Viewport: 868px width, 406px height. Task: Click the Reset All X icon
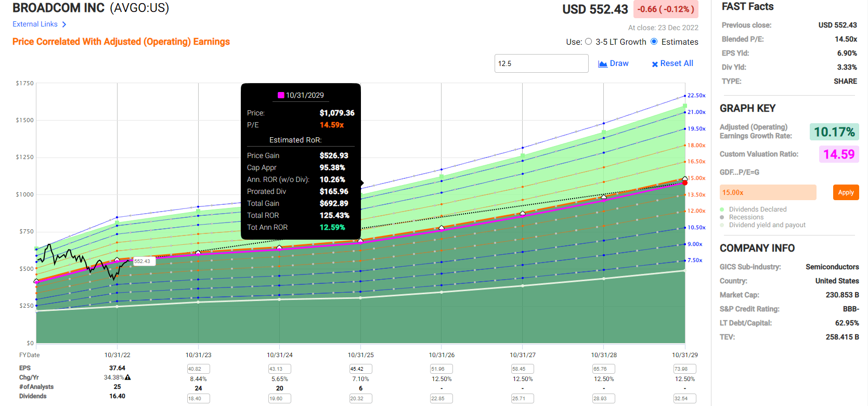coord(655,64)
